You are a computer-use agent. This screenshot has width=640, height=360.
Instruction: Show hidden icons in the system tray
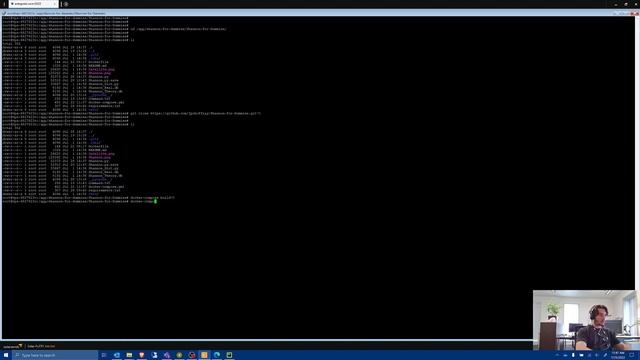(x=557, y=355)
